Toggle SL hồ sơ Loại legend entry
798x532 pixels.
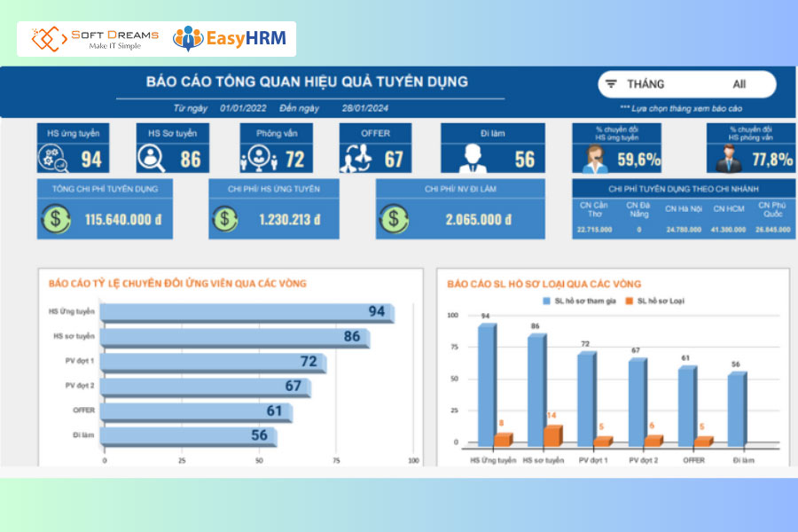654,301
